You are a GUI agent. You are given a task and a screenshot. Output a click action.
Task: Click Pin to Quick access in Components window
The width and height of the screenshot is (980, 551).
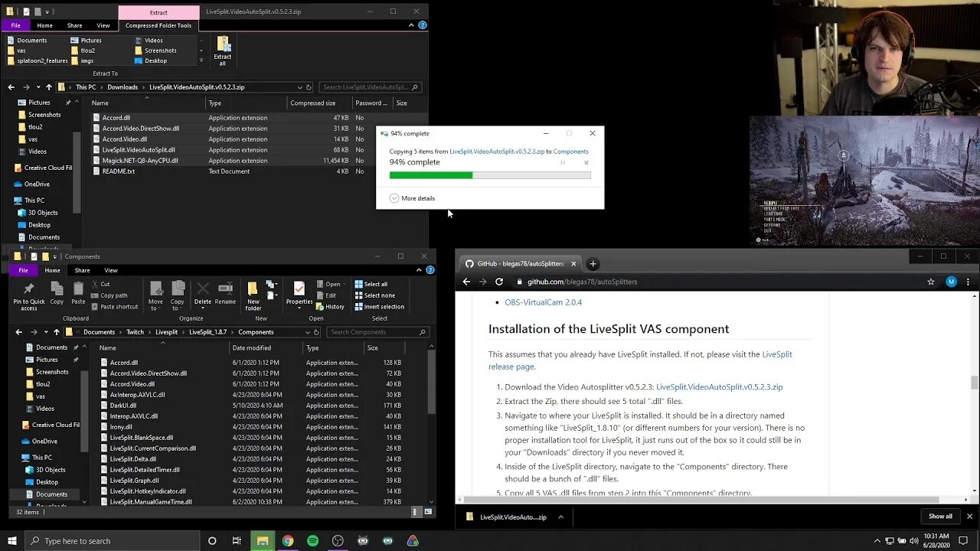coord(29,296)
